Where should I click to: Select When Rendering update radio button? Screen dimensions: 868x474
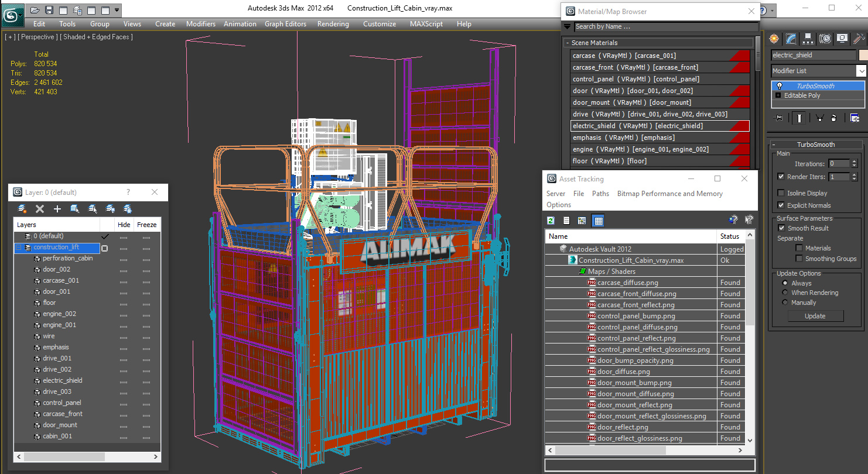click(785, 293)
